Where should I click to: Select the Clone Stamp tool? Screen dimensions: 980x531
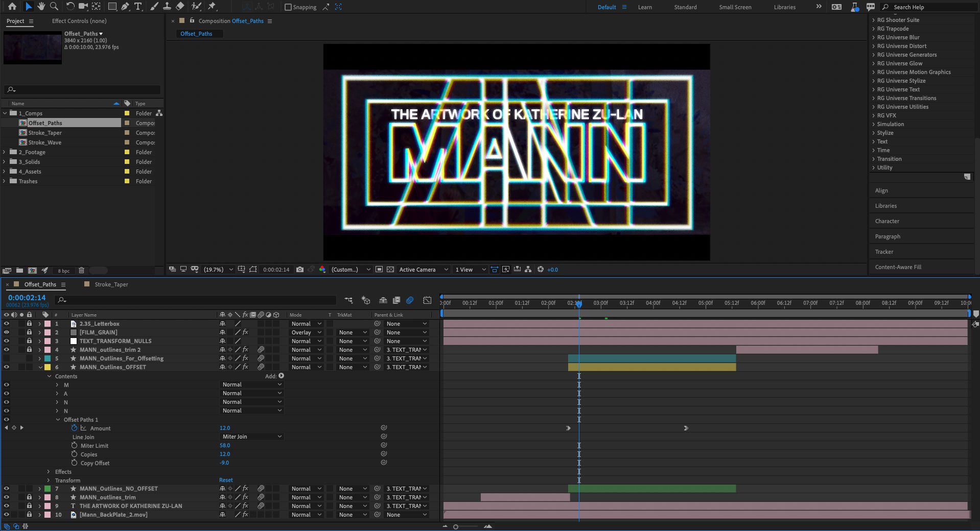167,7
